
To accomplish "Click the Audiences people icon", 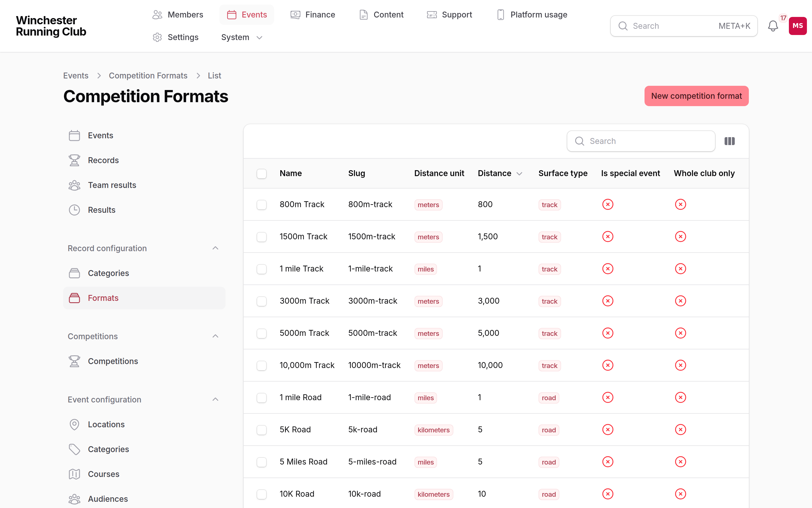I will tap(74, 499).
